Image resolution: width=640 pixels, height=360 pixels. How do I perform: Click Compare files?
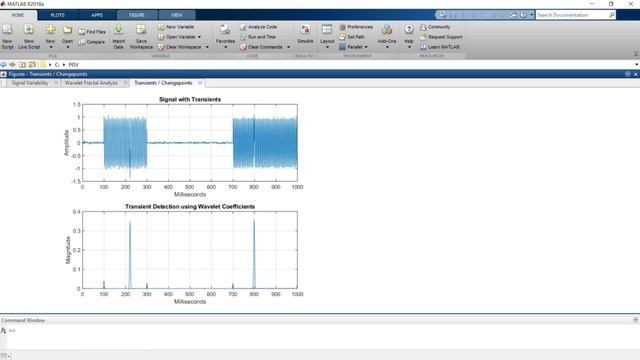click(92, 42)
